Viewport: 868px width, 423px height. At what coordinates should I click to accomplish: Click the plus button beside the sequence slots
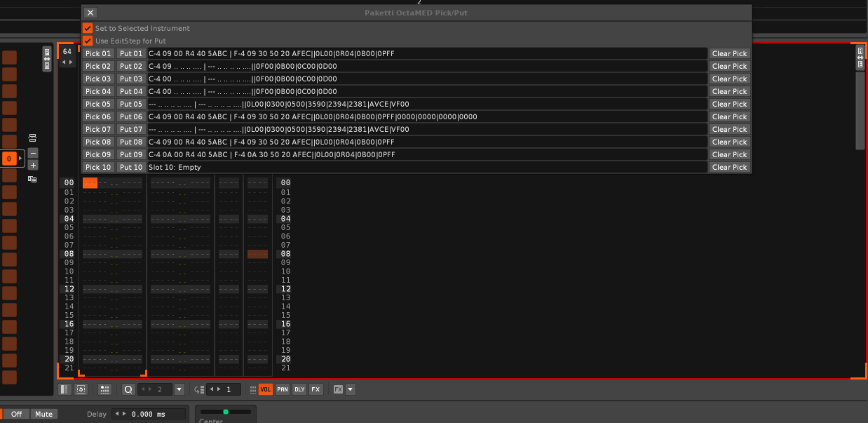pos(33,166)
